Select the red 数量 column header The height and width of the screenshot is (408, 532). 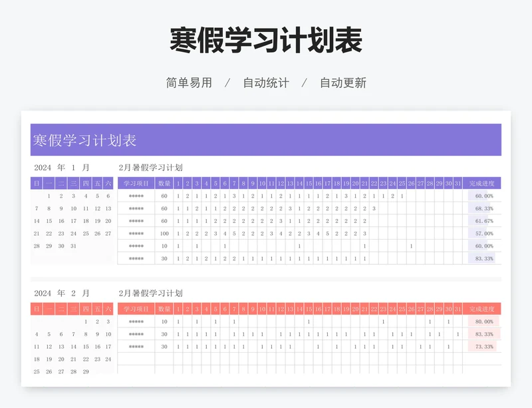(164, 309)
